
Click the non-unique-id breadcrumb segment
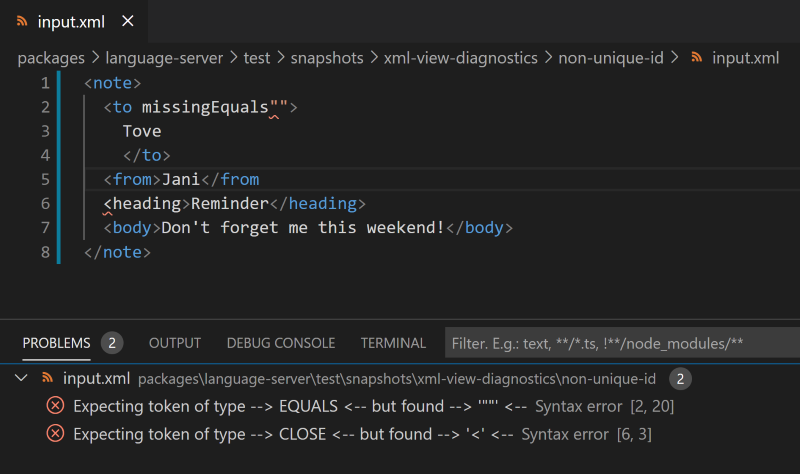(x=611, y=57)
